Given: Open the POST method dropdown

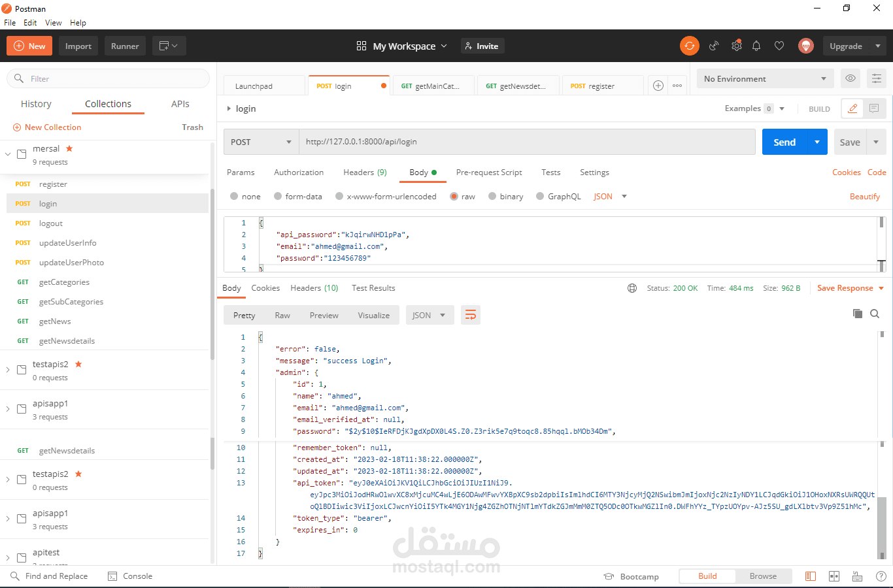Looking at the screenshot, I should coord(261,142).
